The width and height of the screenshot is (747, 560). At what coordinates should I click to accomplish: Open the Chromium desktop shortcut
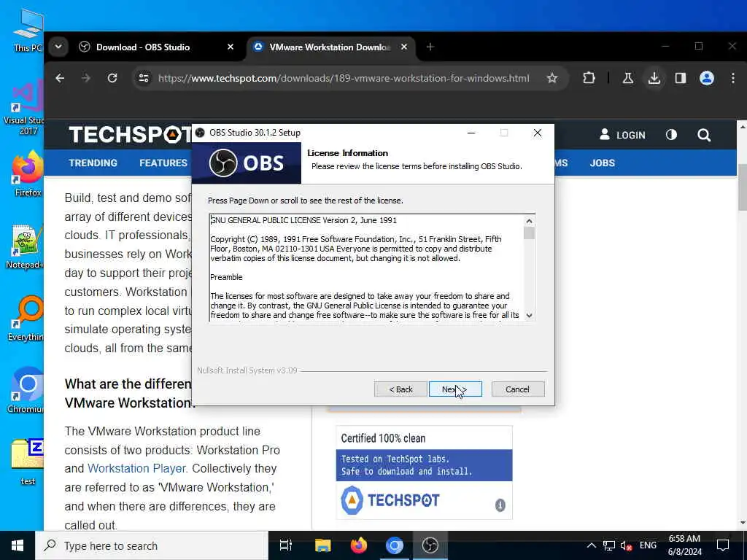pos(26,391)
